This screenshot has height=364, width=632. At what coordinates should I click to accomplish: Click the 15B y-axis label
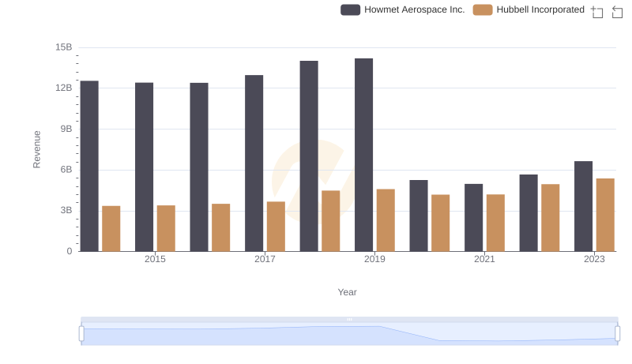click(x=64, y=47)
